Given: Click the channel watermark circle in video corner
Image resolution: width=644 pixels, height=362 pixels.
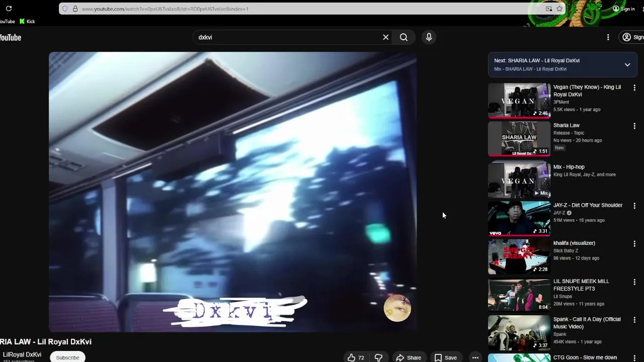Looking at the screenshot, I should [397, 308].
